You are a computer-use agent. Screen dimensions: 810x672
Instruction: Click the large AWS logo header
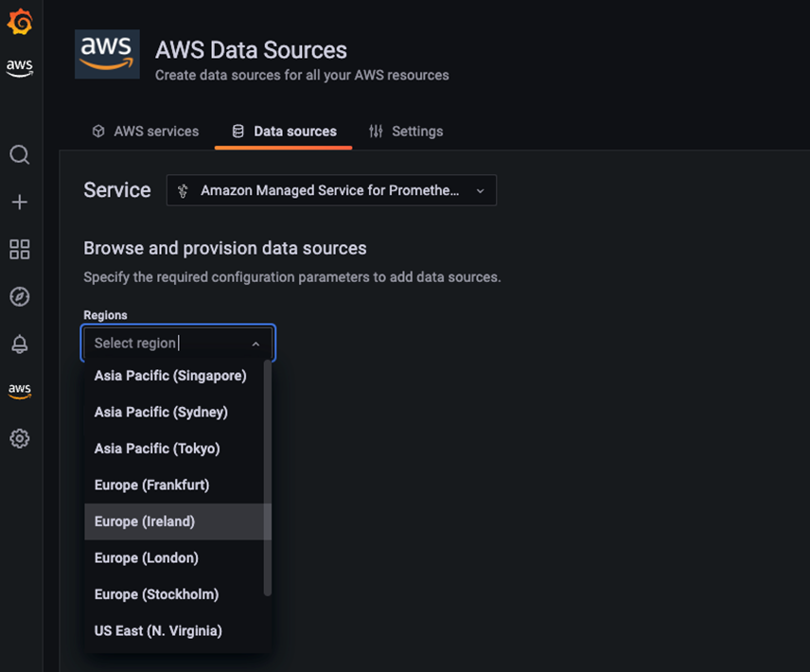107,54
